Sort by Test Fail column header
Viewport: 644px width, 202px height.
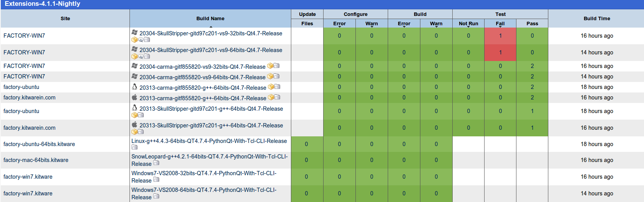(500, 24)
